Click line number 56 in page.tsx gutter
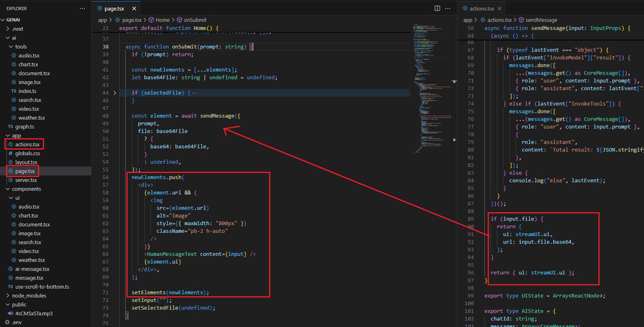This screenshot has height=327, width=644. (105, 177)
